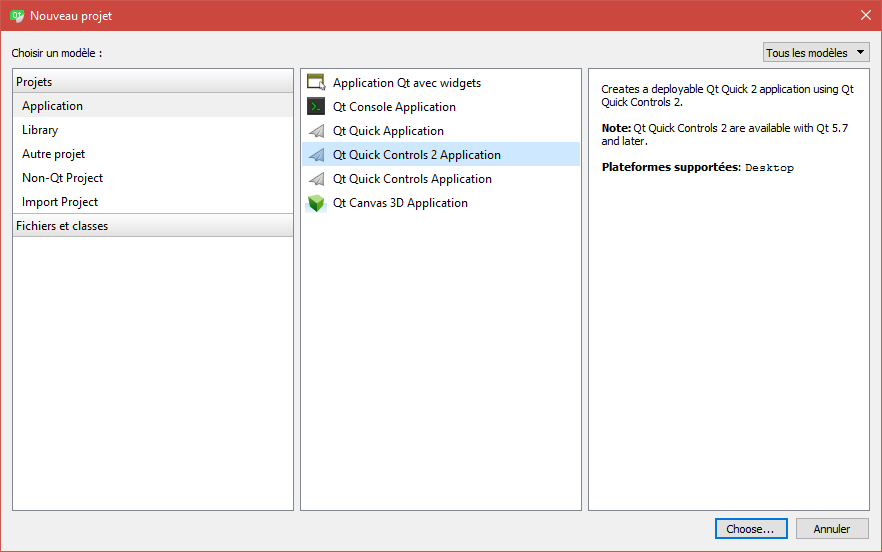The width and height of the screenshot is (882, 552).
Task: Choose Qt Quick Application template
Action: 441,131
